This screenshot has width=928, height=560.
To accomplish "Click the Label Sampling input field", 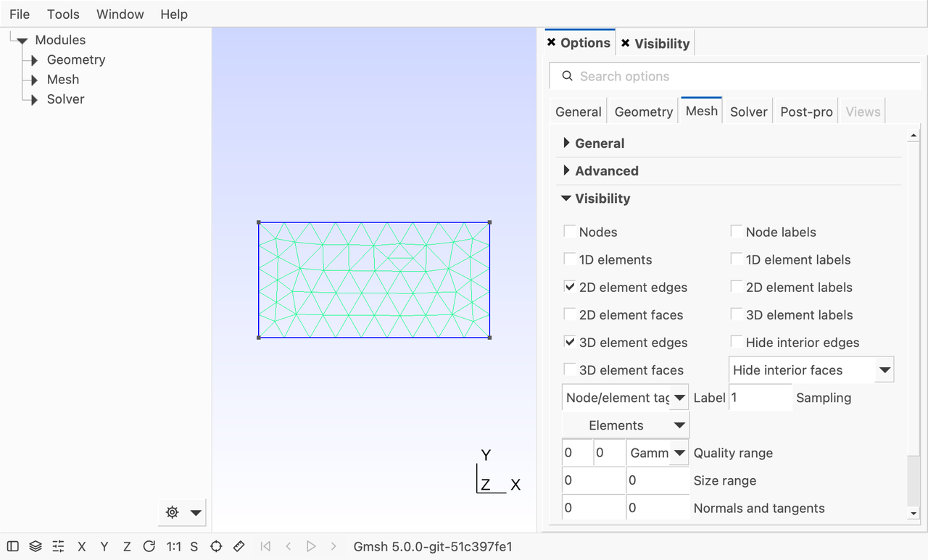I will [x=761, y=398].
